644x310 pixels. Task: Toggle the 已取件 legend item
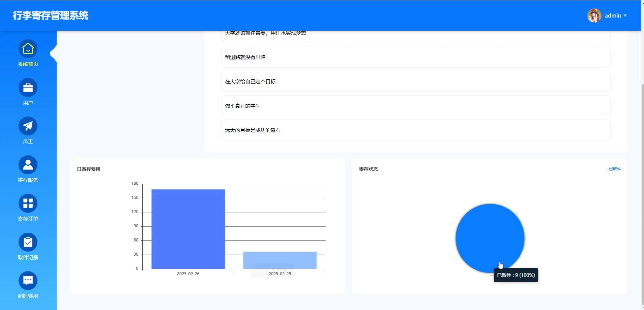point(614,169)
